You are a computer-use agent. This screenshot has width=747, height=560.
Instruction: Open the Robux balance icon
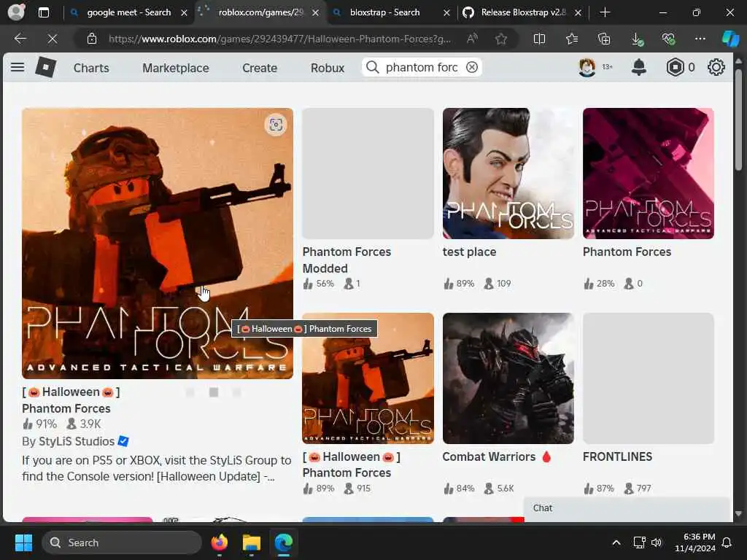tap(675, 67)
